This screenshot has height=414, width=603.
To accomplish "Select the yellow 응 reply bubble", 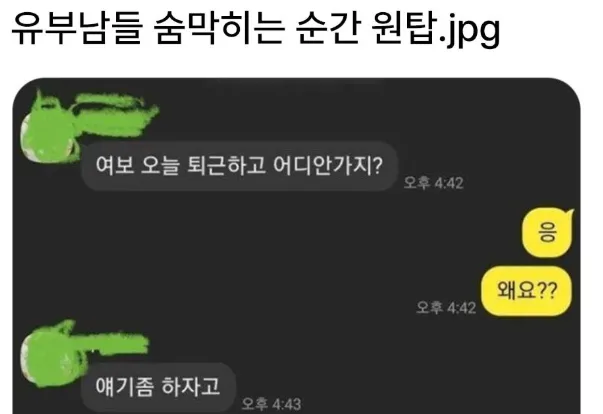I will (548, 233).
